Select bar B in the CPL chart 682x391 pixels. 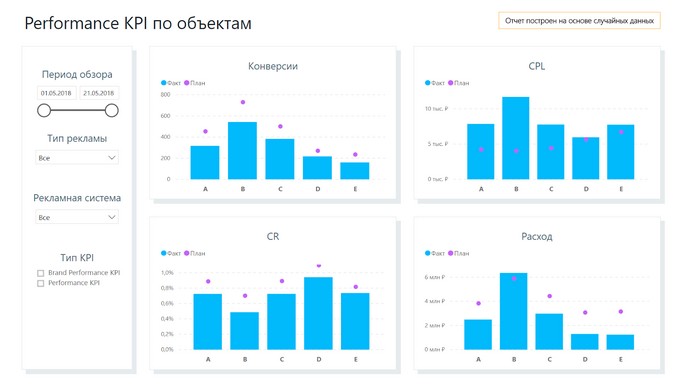516,138
